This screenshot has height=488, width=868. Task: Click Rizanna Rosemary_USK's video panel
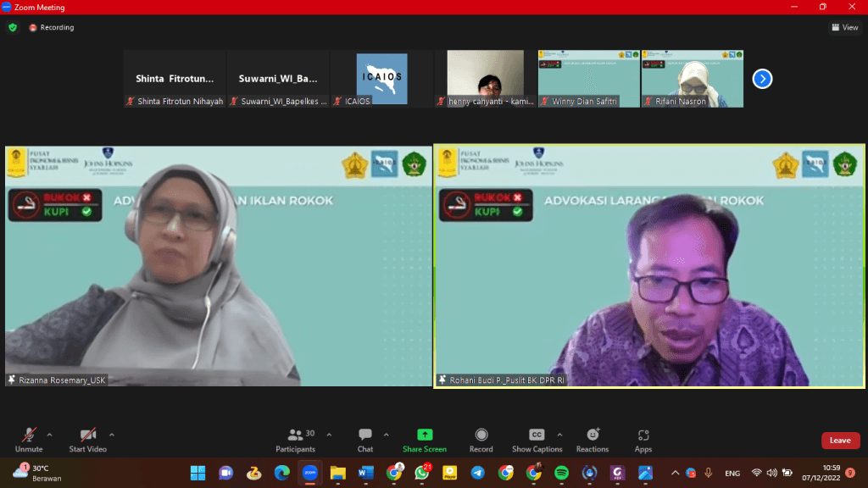click(x=219, y=266)
